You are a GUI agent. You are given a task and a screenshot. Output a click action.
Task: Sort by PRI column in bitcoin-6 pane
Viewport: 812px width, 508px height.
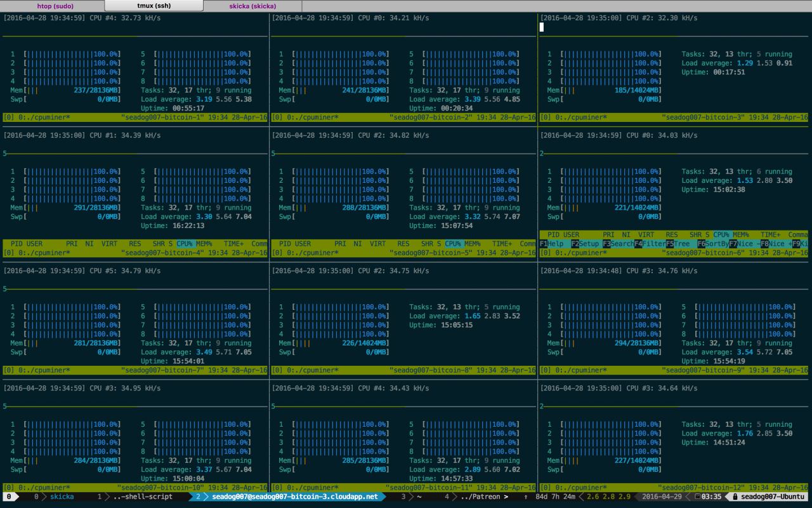(x=608, y=235)
